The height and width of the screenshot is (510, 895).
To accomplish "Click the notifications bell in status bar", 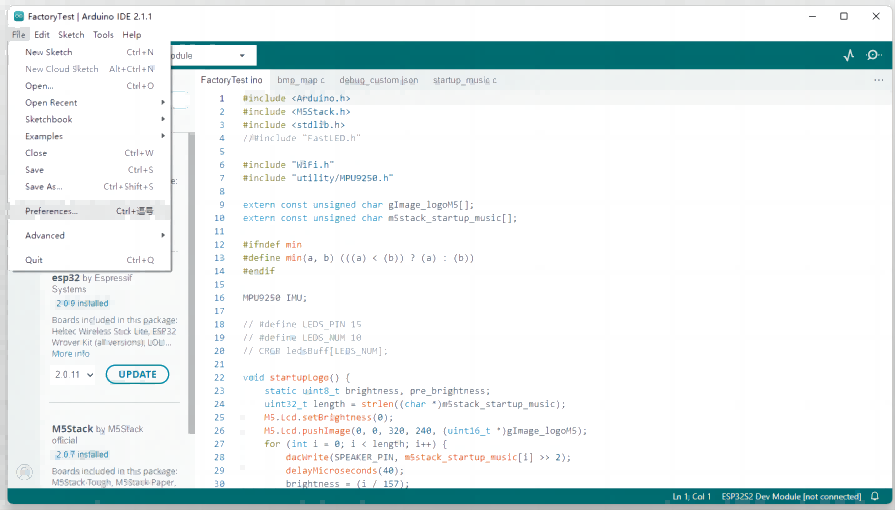I will pos(875,497).
